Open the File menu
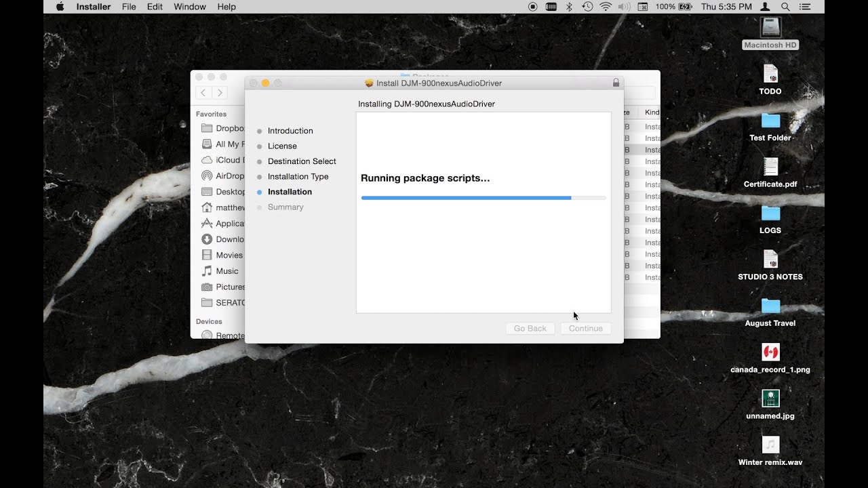This screenshot has height=488, width=868. pyautogui.click(x=129, y=7)
